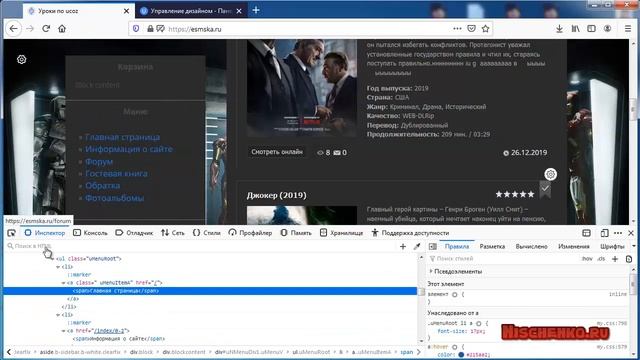Screen dimensions: 640x360
Task: Open the Firefox hamburger menu
Action: click(628, 29)
